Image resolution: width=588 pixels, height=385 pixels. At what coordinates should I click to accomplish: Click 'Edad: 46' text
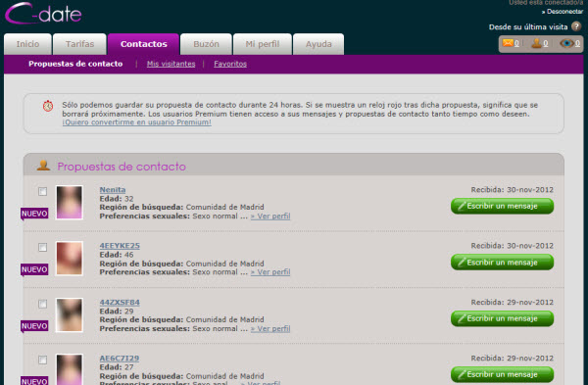tap(117, 255)
